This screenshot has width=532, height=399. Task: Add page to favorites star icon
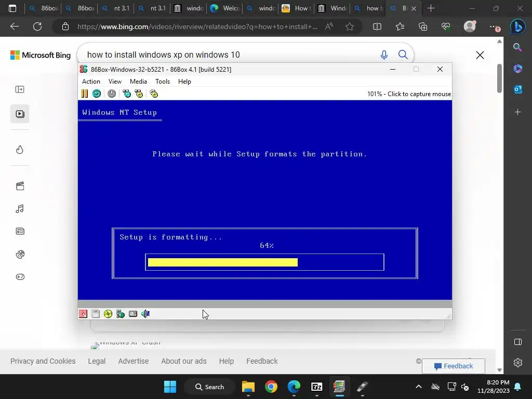[350, 26]
